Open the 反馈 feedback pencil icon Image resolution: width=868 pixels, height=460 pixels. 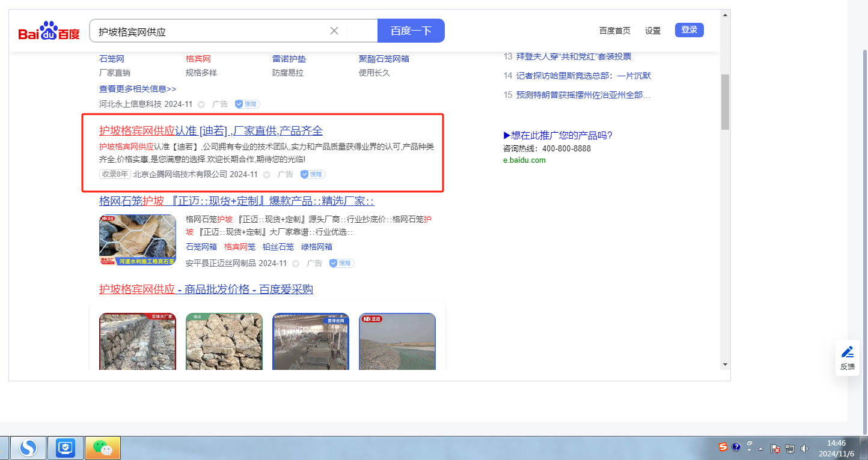[x=848, y=352]
